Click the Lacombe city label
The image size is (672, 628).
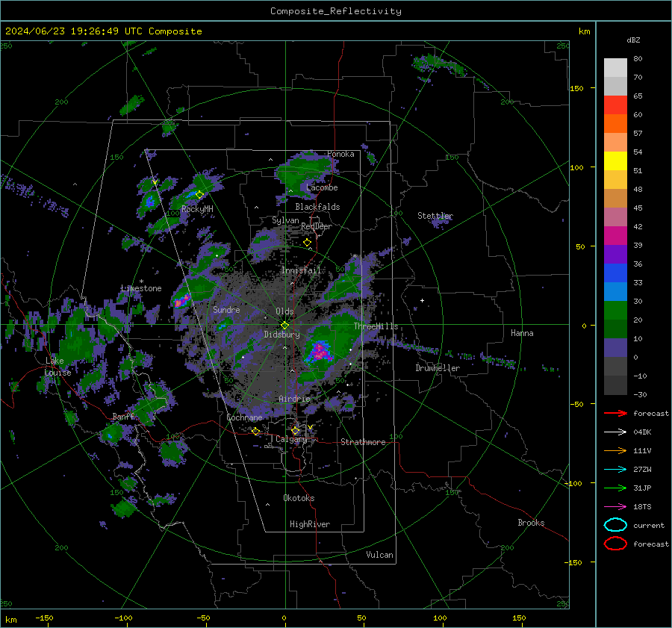pos(322,187)
